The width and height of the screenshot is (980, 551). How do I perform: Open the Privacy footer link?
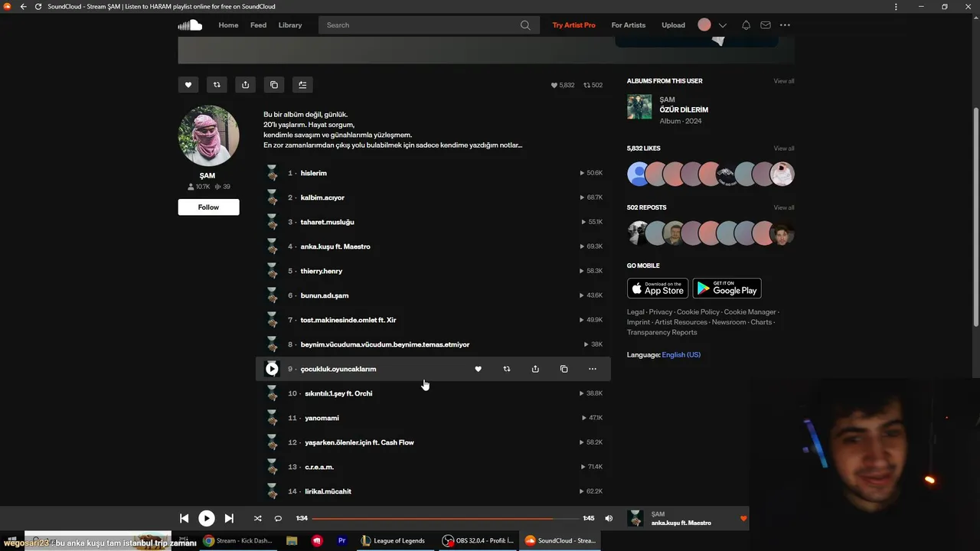coord(661,312)
